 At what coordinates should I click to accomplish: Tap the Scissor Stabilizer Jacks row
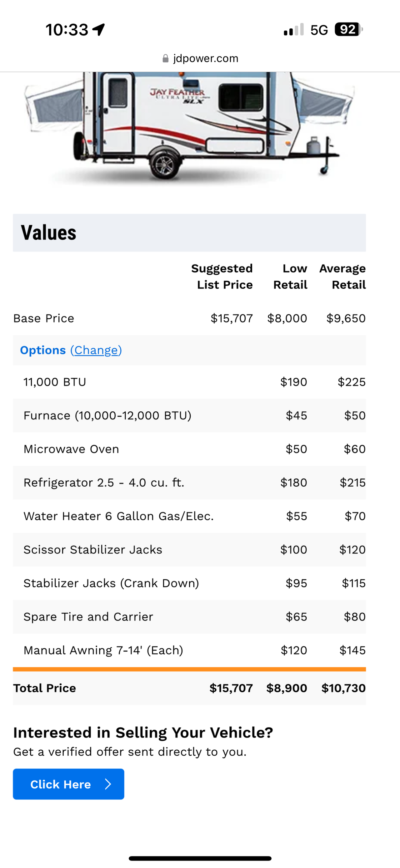point(189,550)
